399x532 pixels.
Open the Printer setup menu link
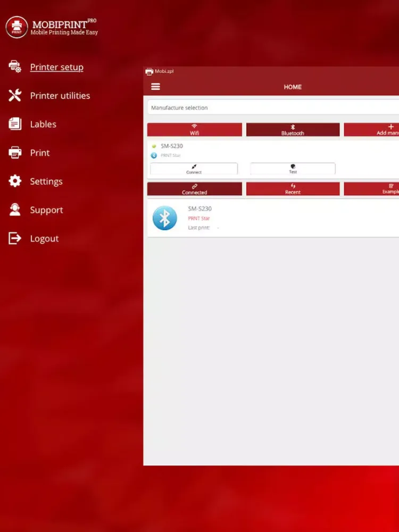pyautogui.click(x=57, y=67)
